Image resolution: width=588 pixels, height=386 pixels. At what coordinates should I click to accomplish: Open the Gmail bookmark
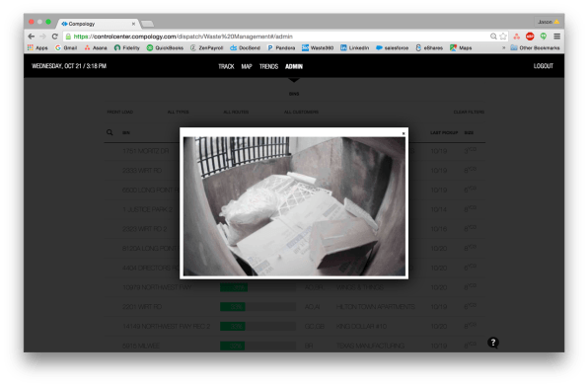(x=66, y=48)
